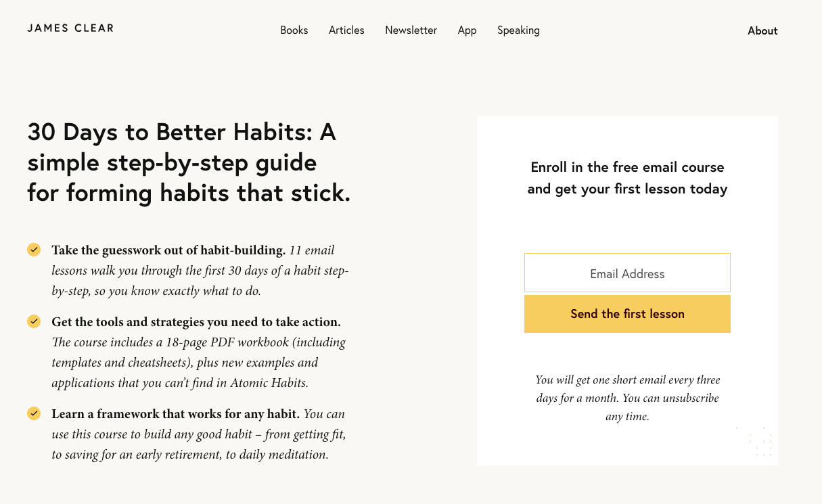Click the checkmark icon beside "Get the tools"
This screenshot has height=504, width=822.
(x=34, y=321)
